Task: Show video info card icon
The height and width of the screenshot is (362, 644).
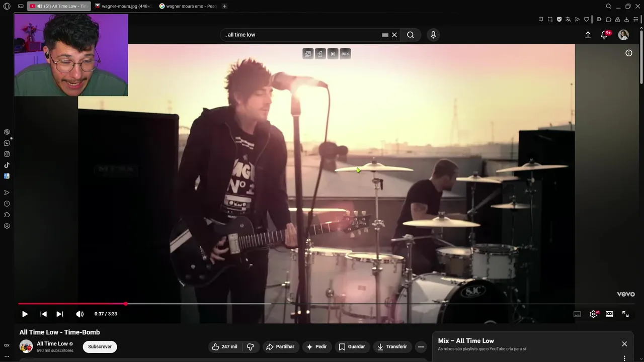Action: (x=629, y=53)
